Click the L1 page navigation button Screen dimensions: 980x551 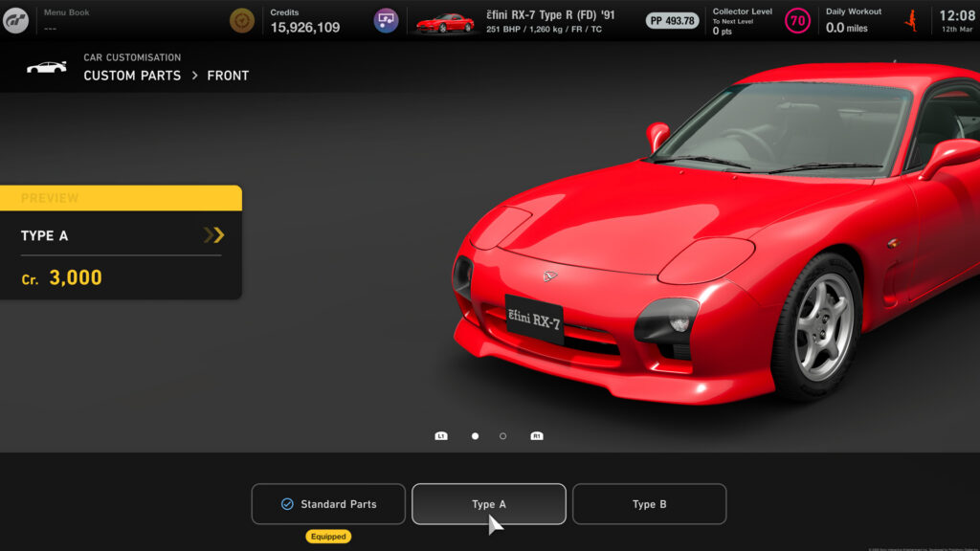(442, 435)
